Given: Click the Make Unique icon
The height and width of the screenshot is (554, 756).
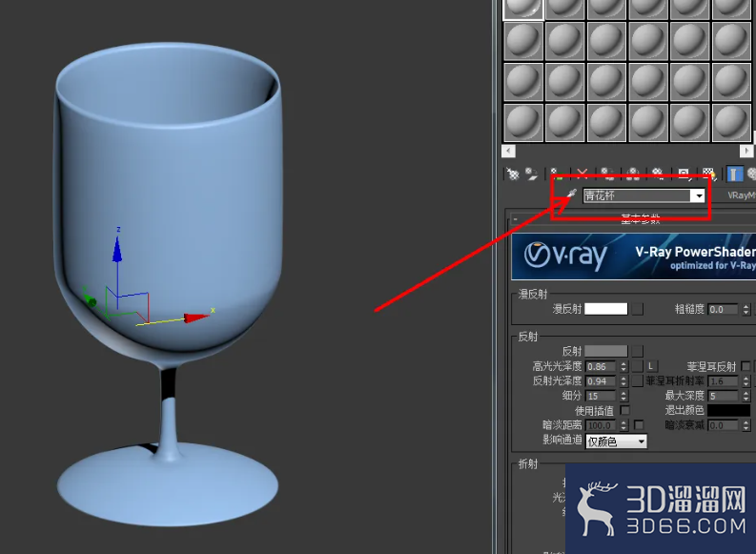Looking at the screenshot, I should 633,174.
